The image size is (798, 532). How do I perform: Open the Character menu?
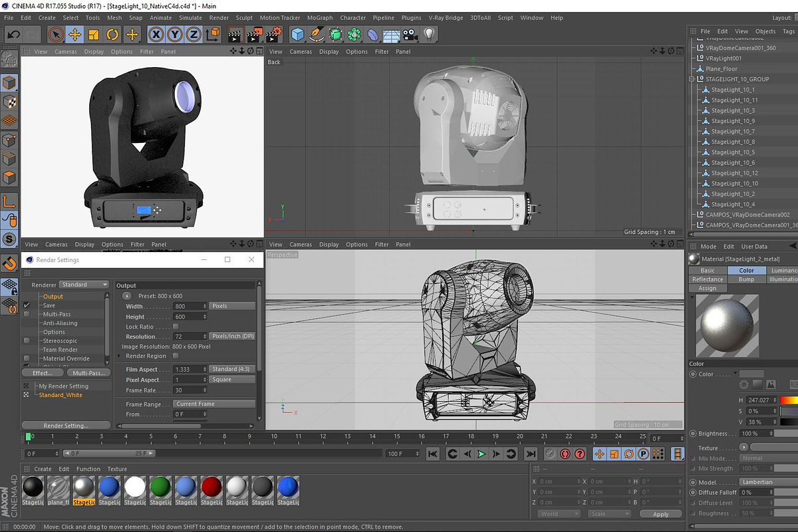click(x=353, y=18)
